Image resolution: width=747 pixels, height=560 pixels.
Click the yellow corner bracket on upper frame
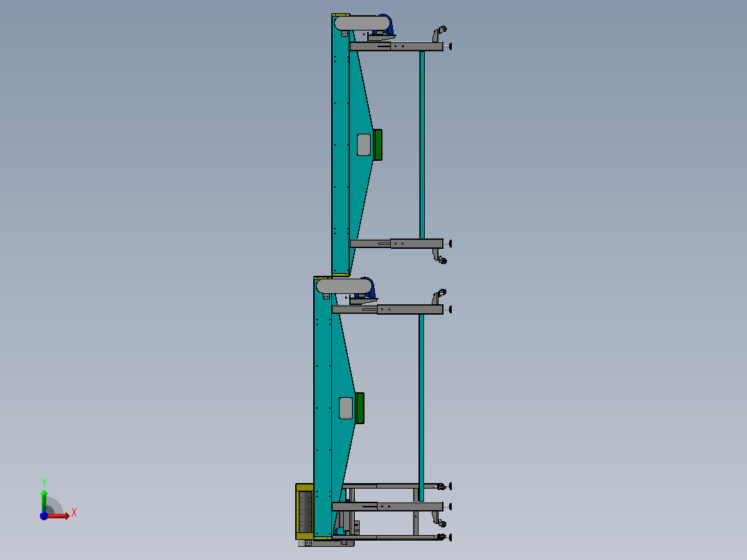(340, 15)
